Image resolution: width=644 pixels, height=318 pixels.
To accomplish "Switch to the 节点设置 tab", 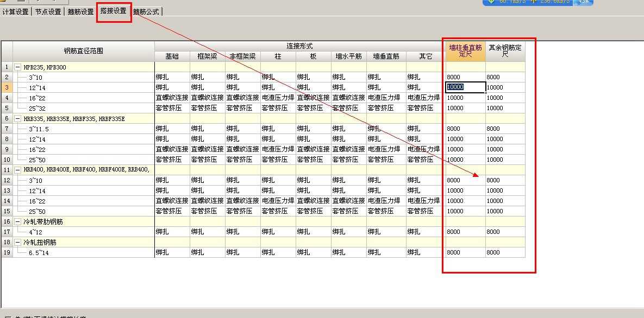I will click(48, 12).
